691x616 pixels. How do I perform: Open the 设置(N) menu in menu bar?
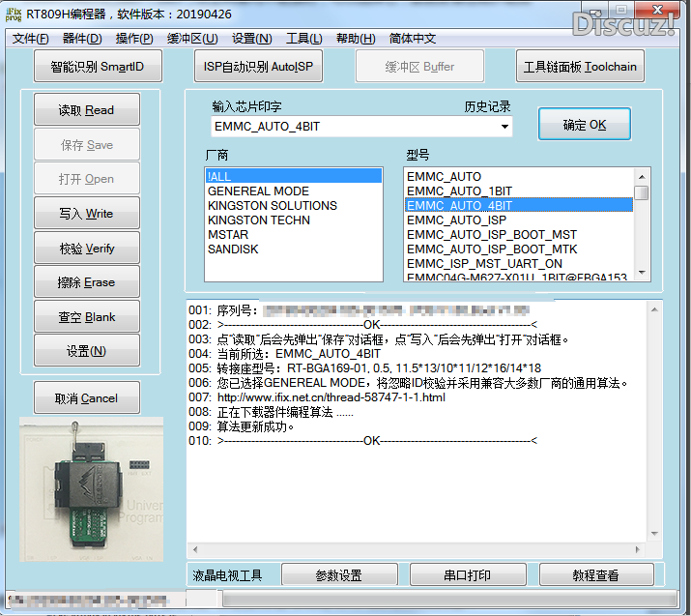[x=252, y=39]
